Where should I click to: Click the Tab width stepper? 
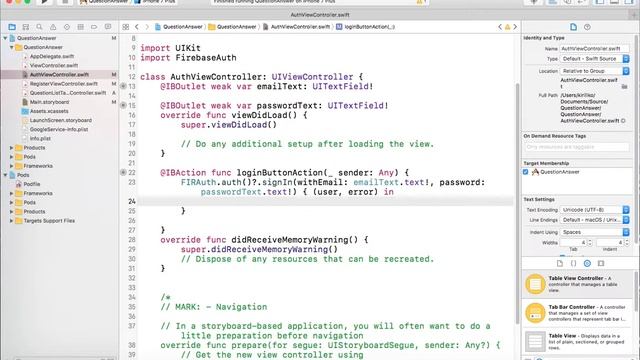pos(590,242)
